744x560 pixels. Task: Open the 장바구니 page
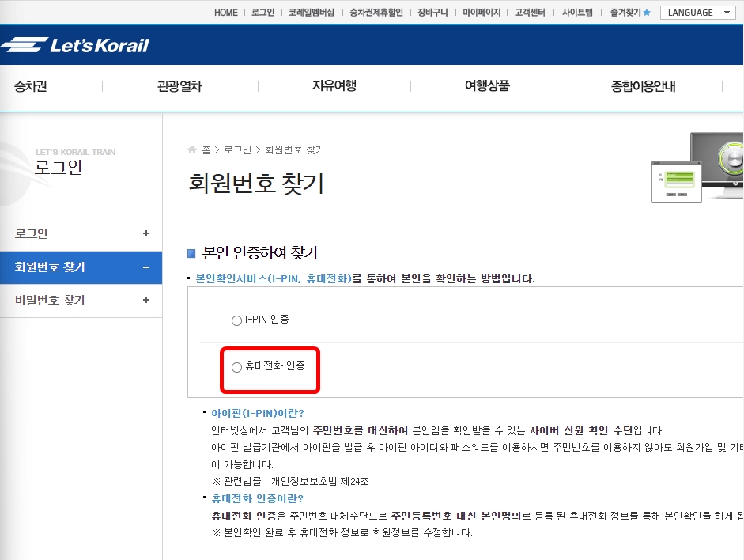[432, 12]
